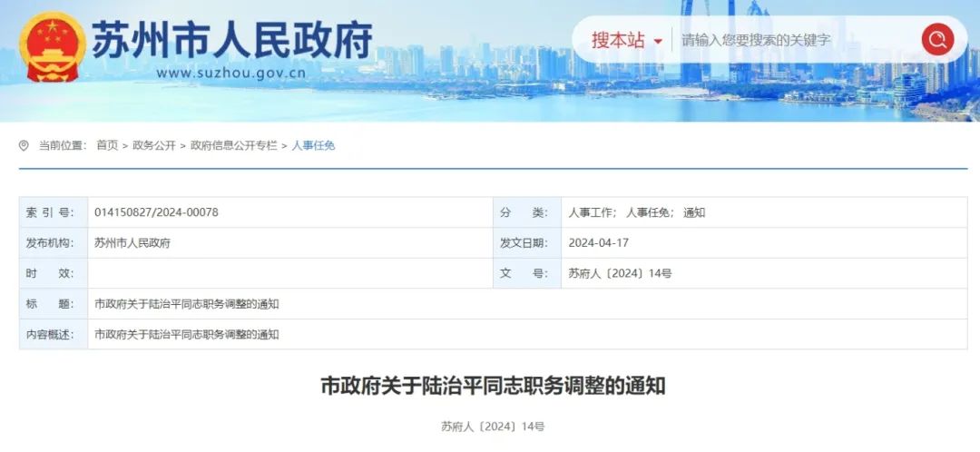Click the date 2024-04-17

tap(598, 243)
